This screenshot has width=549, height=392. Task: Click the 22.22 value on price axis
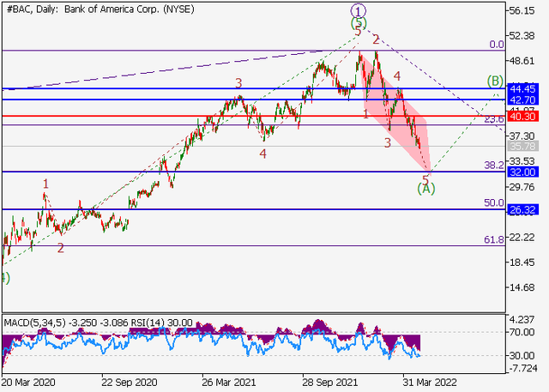click(522, 238)
